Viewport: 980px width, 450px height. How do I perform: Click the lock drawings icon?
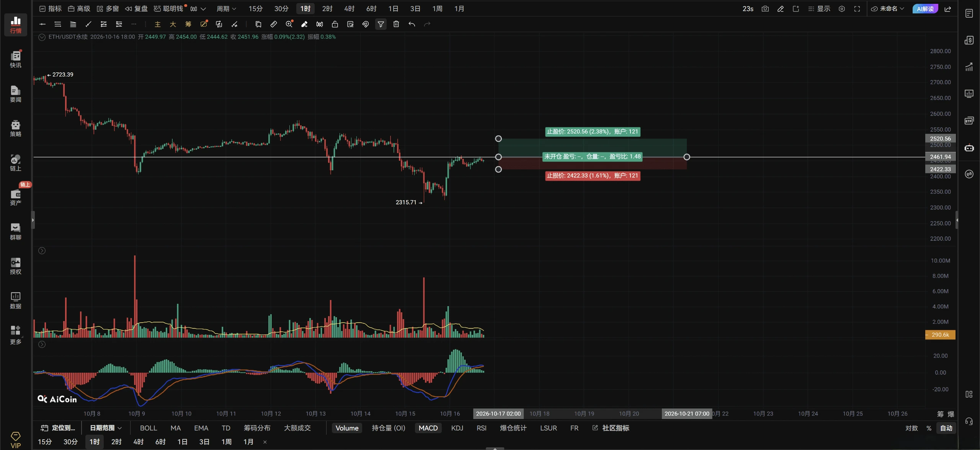[x=335, y=24]
